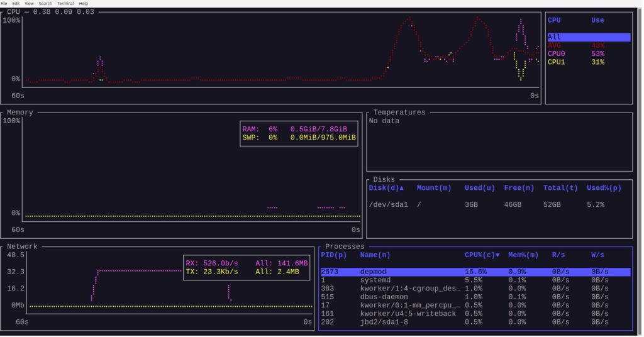The width and height of the screenshot is (644, 337).
Task: Click the R/s column header
Action: [x=558, y=255]
